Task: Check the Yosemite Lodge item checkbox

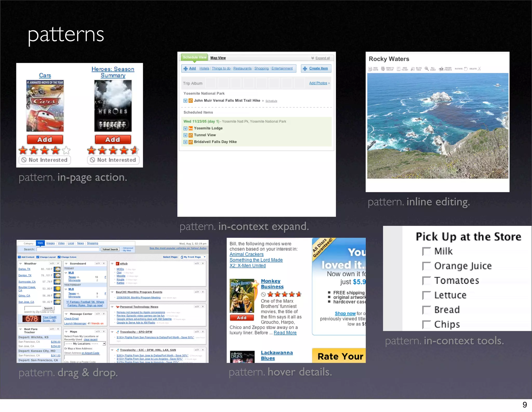Action: 185,128
